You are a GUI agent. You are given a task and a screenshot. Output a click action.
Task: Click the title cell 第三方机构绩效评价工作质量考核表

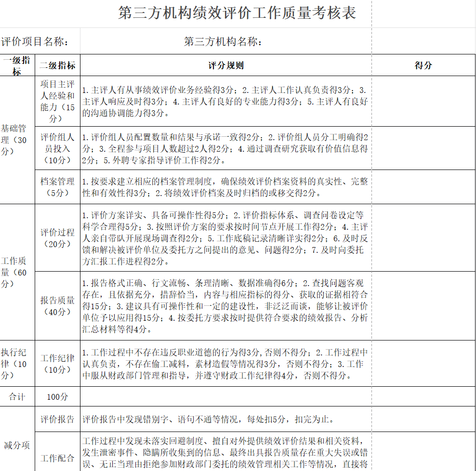click(237, 13)
